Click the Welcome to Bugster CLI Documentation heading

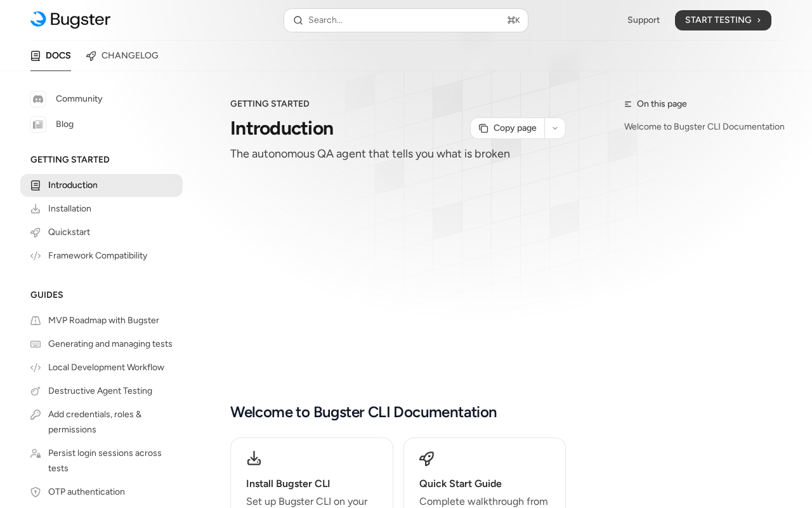pyautogui.click(x=363, y=412)
